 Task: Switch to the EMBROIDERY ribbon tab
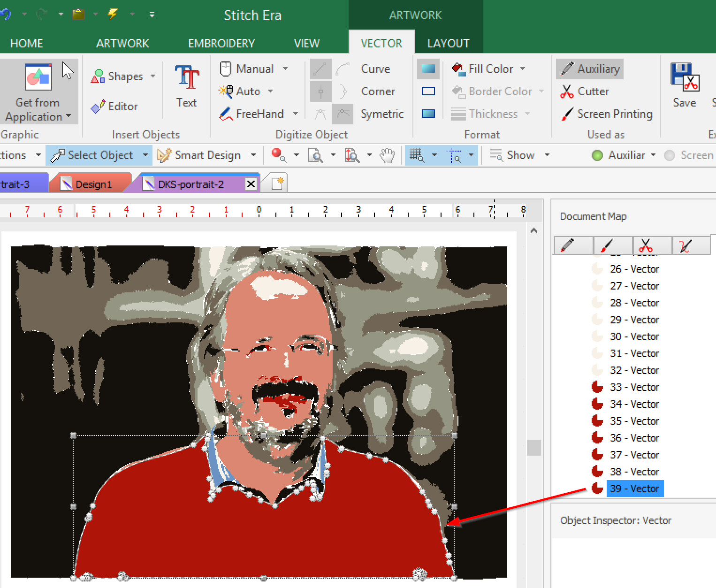click(221, 44)
